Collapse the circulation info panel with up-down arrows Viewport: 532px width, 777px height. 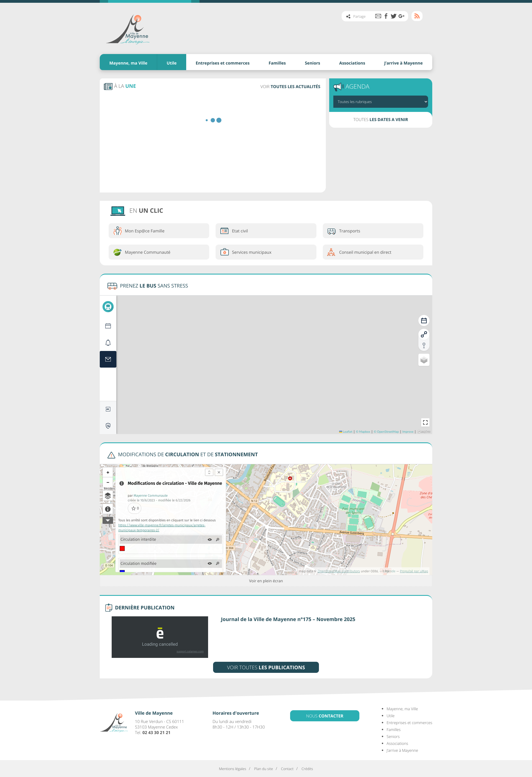tap(209, 472)
